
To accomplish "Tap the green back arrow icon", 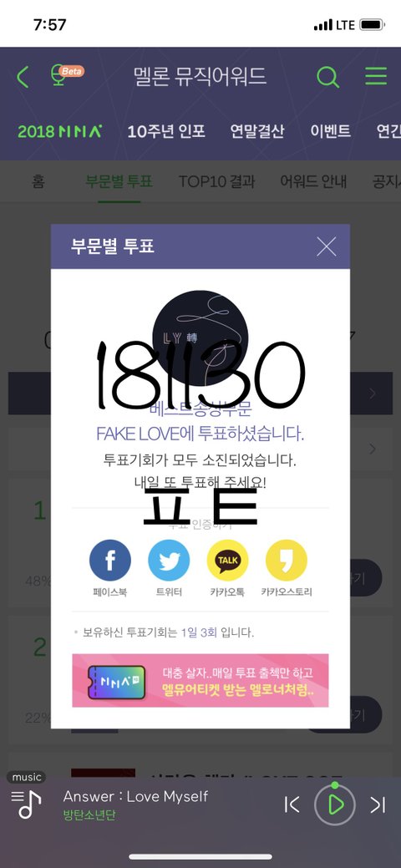I will point(23,77).
